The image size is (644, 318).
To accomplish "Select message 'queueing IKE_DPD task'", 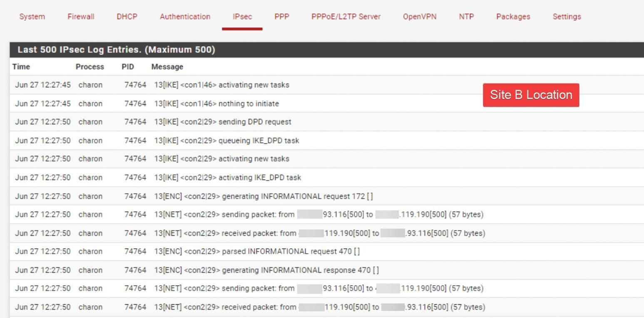I will coord(227,141).
